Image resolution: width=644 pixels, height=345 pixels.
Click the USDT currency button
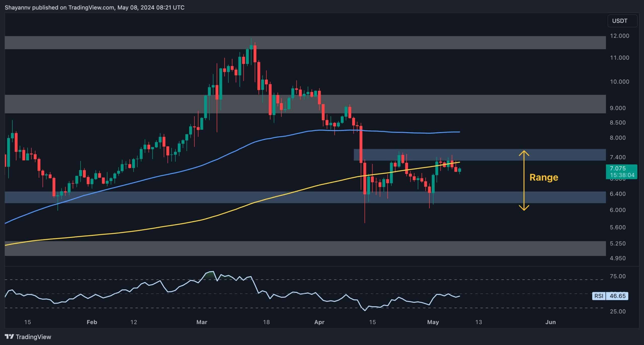622,21
